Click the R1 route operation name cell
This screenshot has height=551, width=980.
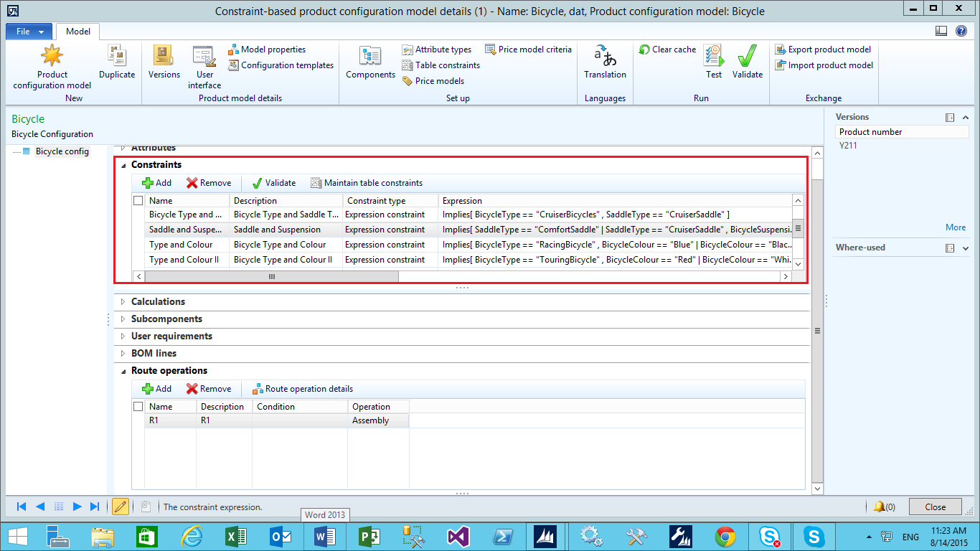(171, 420)
